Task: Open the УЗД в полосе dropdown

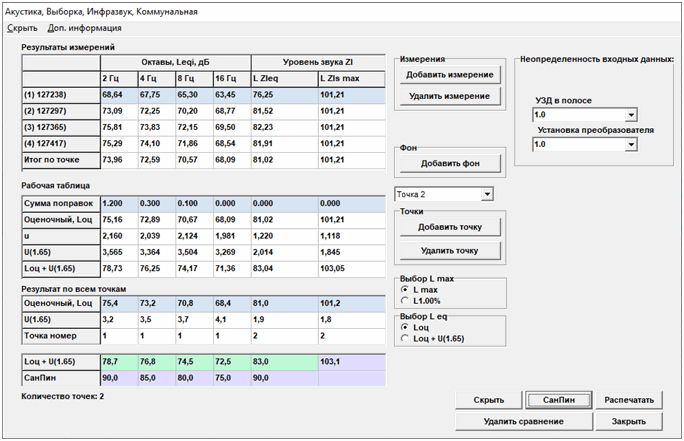Action: click(630, 115)
